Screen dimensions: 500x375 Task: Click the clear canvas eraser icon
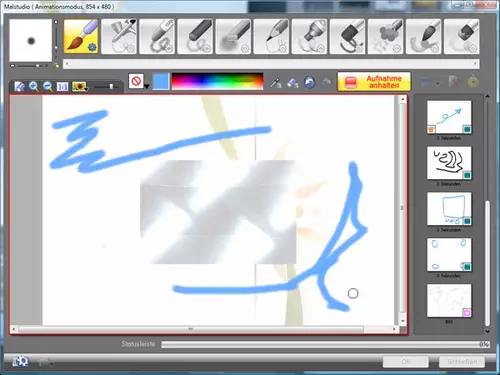292,82
